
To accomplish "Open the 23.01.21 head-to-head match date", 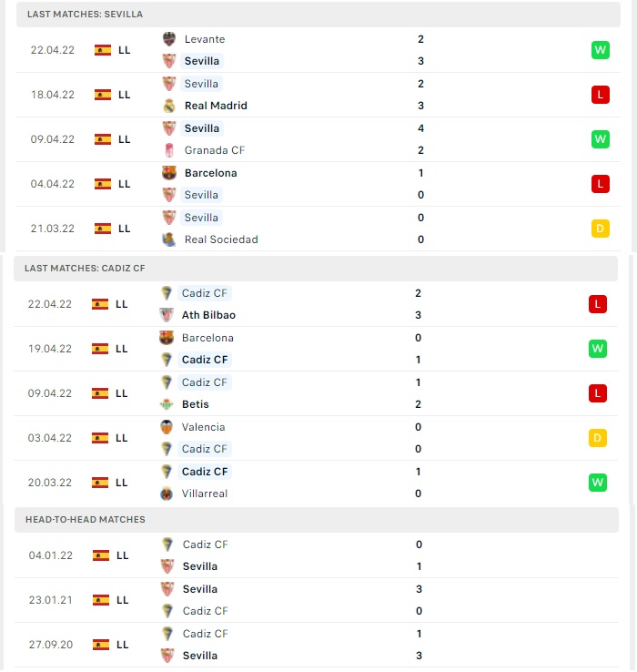I will (x=51, y=600).
